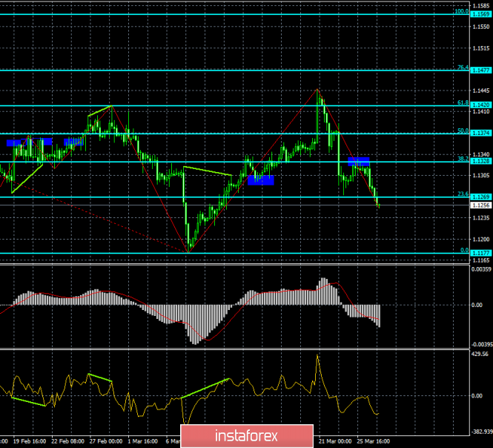The width and height of the screenshot is (493, 448).
Task: Select the 76.4 Fibonacci level line label
Action: coord(461,67)
